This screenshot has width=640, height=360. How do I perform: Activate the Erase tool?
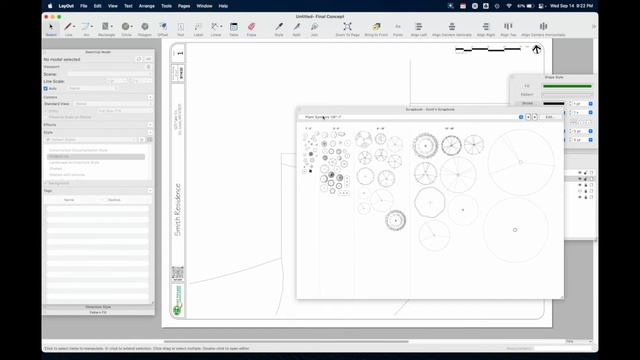(251, 27)
